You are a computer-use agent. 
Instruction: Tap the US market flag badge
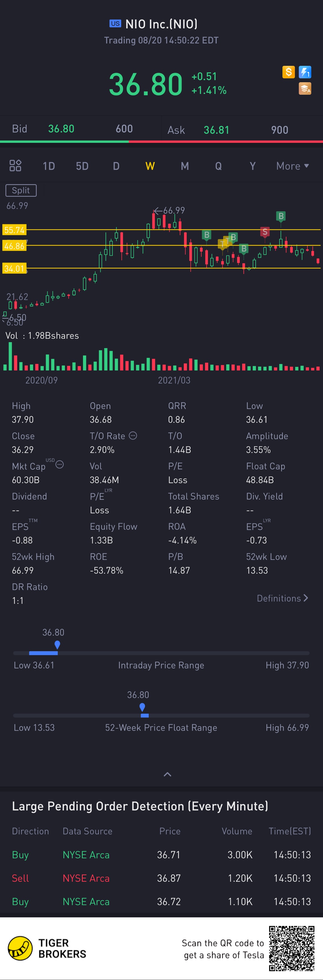(115, 24)
